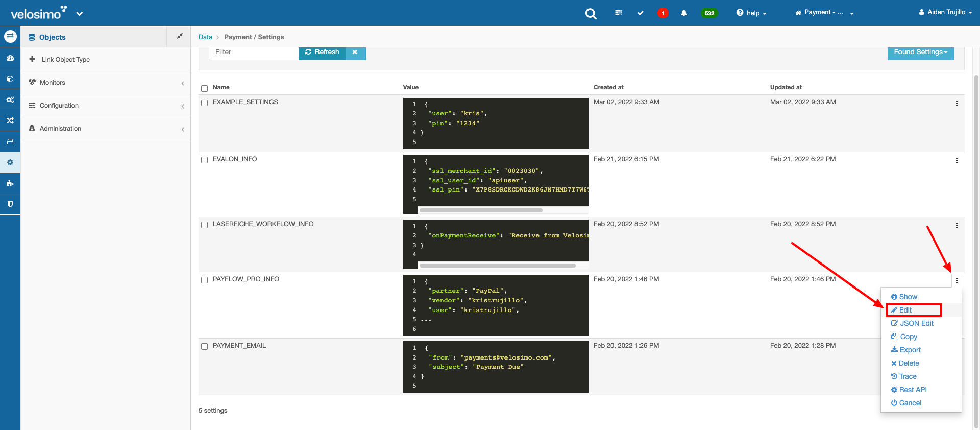The image size is (980, 430).
Task: Choose JSON Edit in the context menu
Action: pyautogui.click(x=912, y=323)
